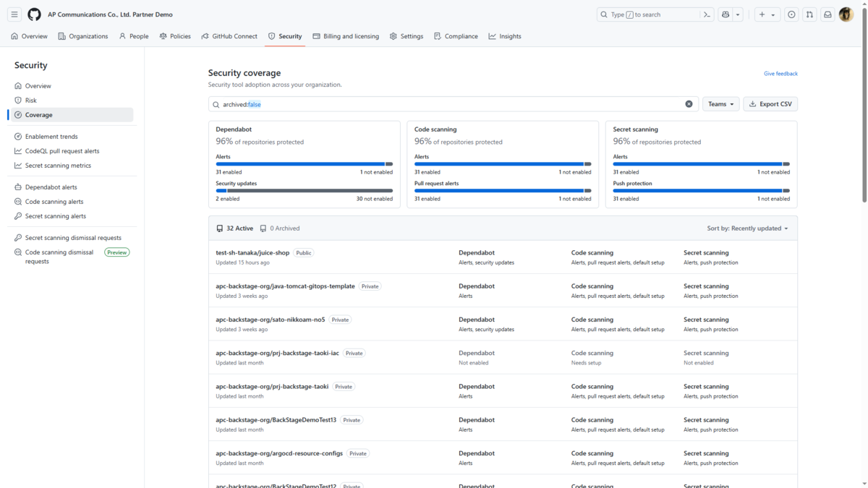Select Overview in the Security sidebar
Image resolution: width=868 pixels, height=488 pixels.
72,86
